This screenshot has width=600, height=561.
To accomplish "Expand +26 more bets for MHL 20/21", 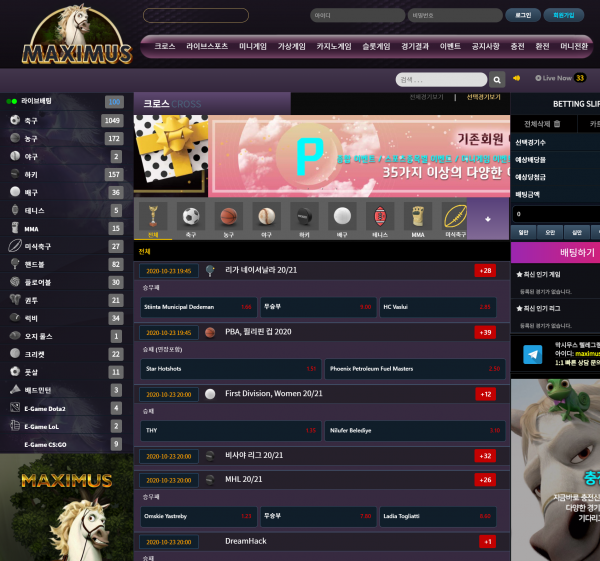I will point(485,480).
